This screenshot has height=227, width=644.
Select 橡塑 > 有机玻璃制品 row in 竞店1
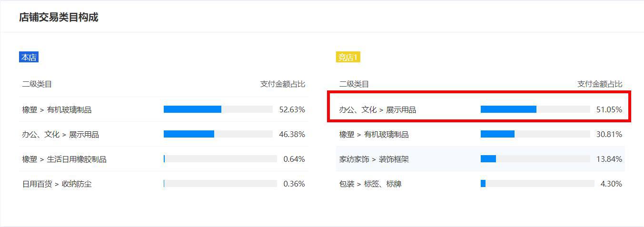(480, 134)
